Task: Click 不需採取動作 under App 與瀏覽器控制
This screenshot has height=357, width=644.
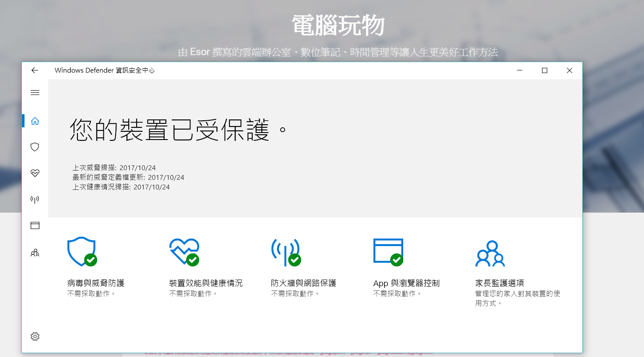Action: click(397, 294)
